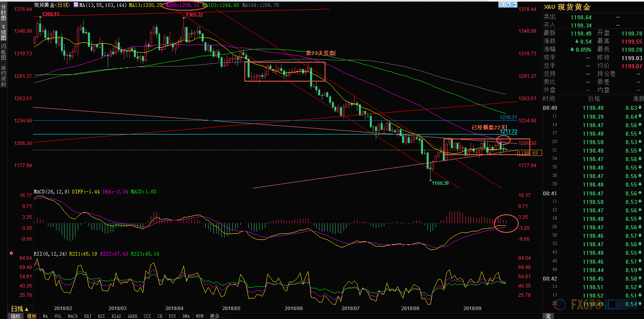Screen dimensions: 644x319
Task: Select the 08:41 tick row
Action: pyautogui.click(x=593, y=193)
